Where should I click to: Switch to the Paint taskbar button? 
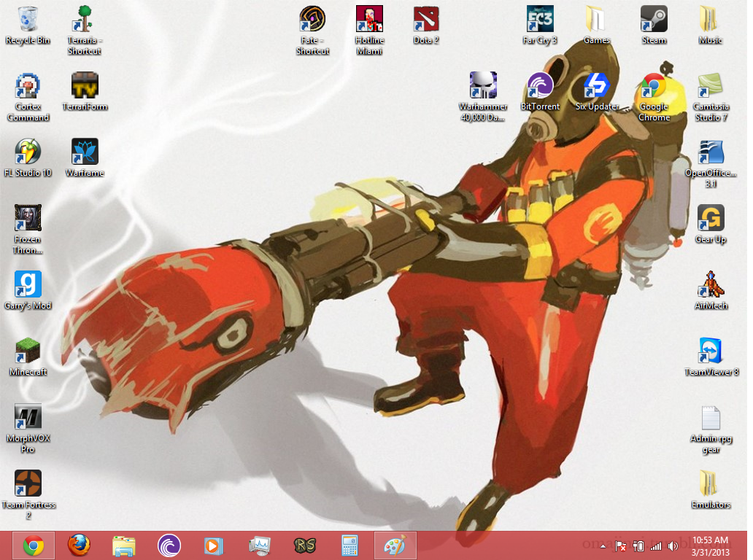coord(395,545)
